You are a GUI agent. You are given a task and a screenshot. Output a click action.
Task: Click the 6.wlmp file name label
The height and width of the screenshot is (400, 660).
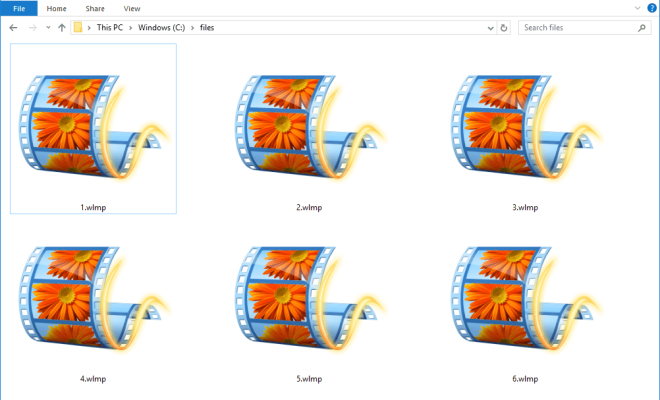pos(525,379)
